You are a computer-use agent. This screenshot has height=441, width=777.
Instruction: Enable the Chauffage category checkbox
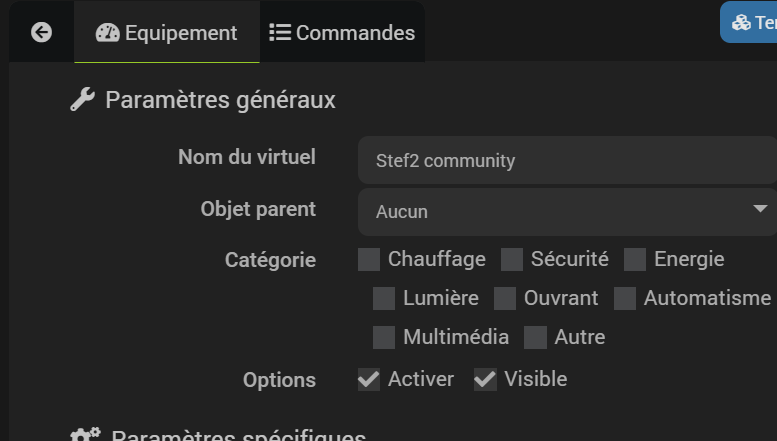tap(369, 260)
